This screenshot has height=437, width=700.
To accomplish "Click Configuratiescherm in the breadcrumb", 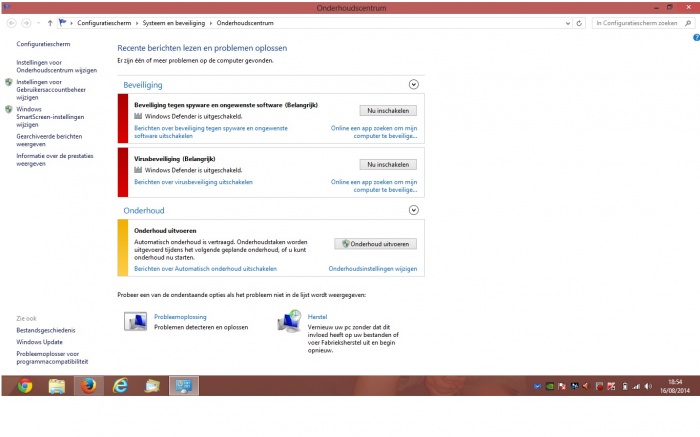I will point(104,23).
